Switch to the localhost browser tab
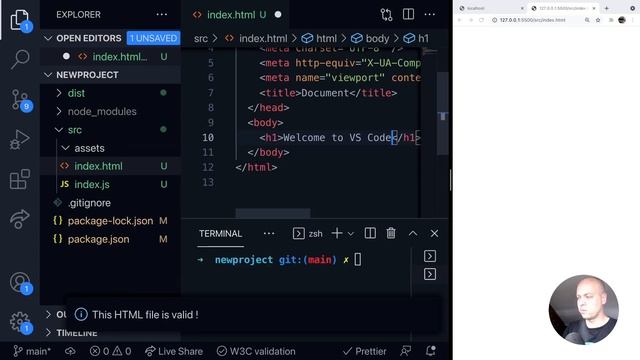 491,8
